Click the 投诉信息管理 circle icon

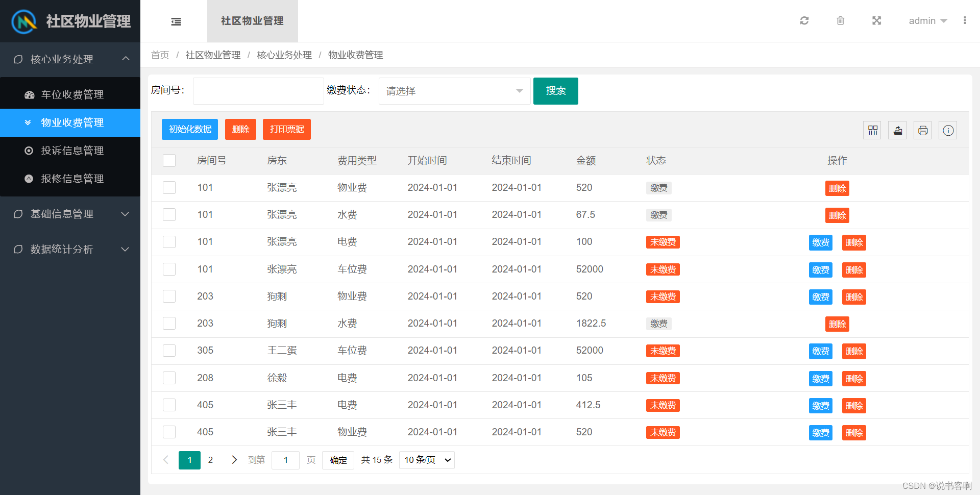[29, 151]
